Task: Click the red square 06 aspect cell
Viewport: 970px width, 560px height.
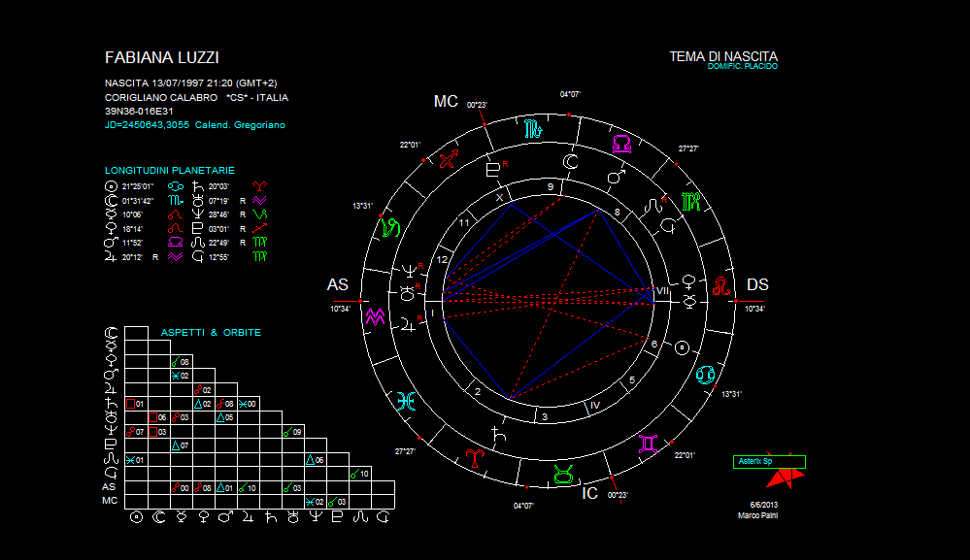Action: coord(158,417)
